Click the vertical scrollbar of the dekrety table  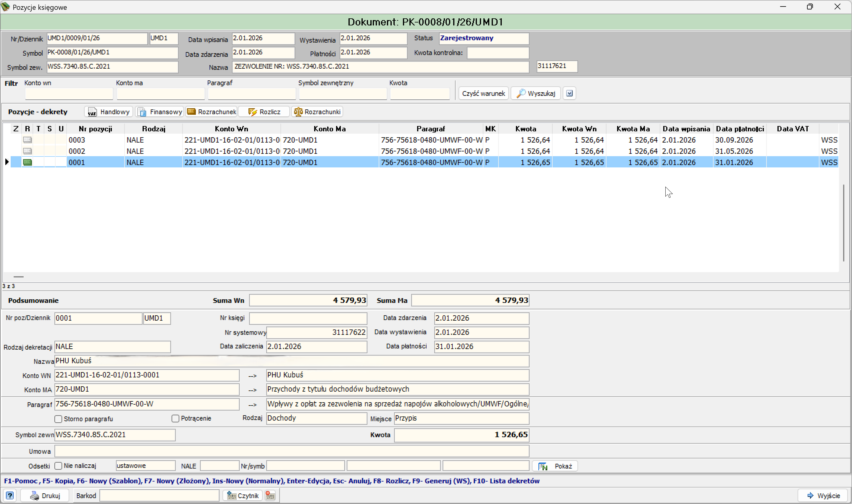click(843, 223)
